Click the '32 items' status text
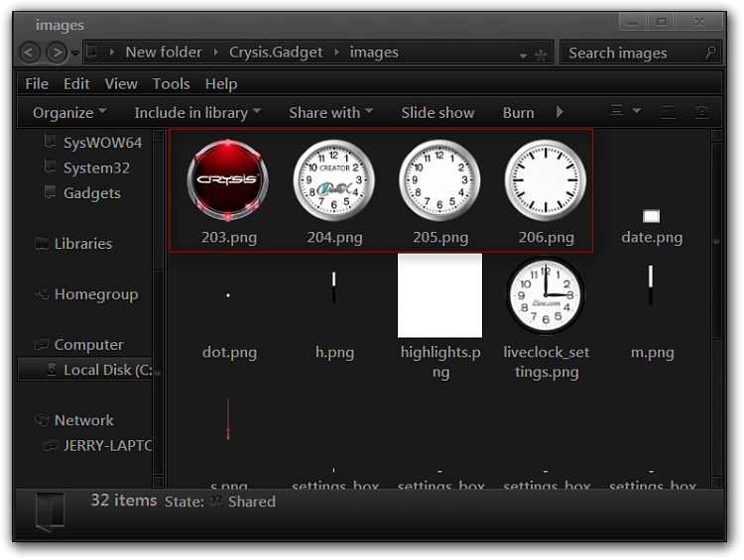Screen dimensions: 744x560 (123, 501)
